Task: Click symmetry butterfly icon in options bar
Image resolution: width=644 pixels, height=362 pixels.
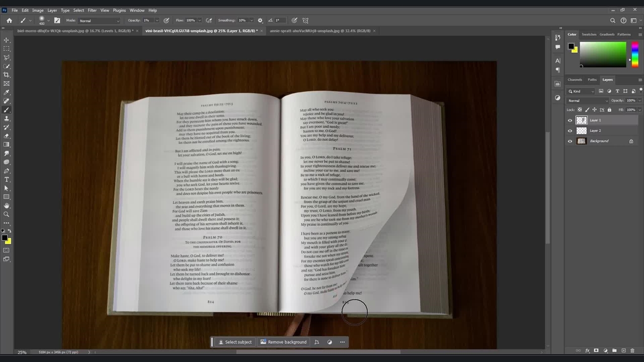Action: click(x=305, y=21)
